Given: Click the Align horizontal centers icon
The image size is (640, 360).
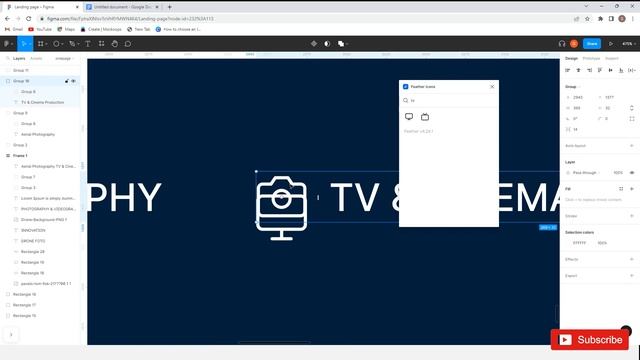Looking at the screenshot, I should (578, 70).
